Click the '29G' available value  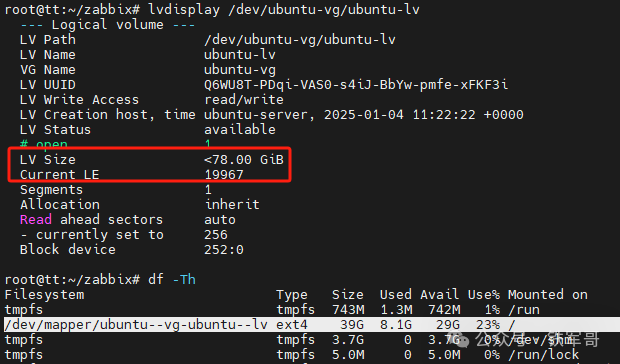click(448, 325)
